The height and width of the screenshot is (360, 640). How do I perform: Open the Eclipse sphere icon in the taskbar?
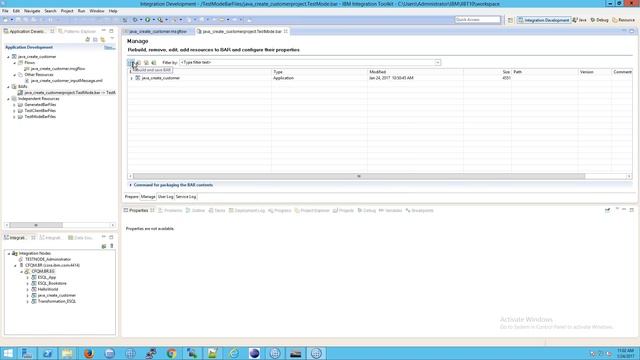[254, 353]
